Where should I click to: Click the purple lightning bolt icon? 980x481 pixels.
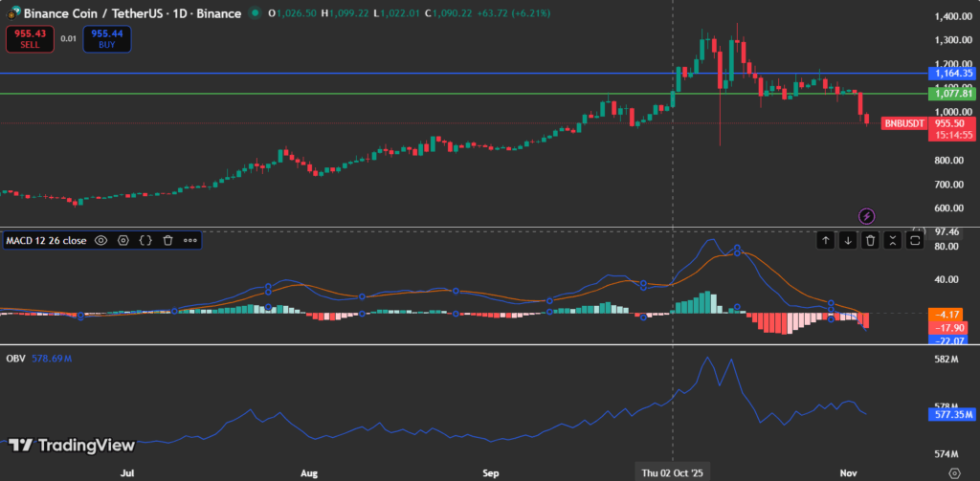(867, 216)
